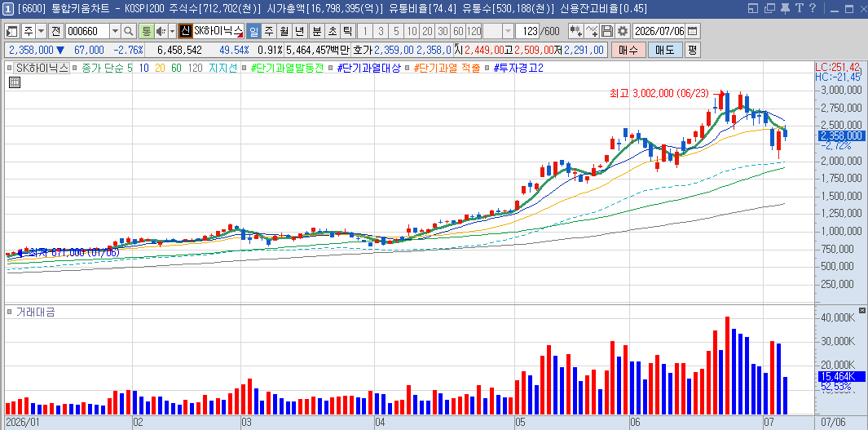Toggle the 거래대금 volume legend box
The width and height of the screenshot is (868, 430).
click(x=9, y=312)
